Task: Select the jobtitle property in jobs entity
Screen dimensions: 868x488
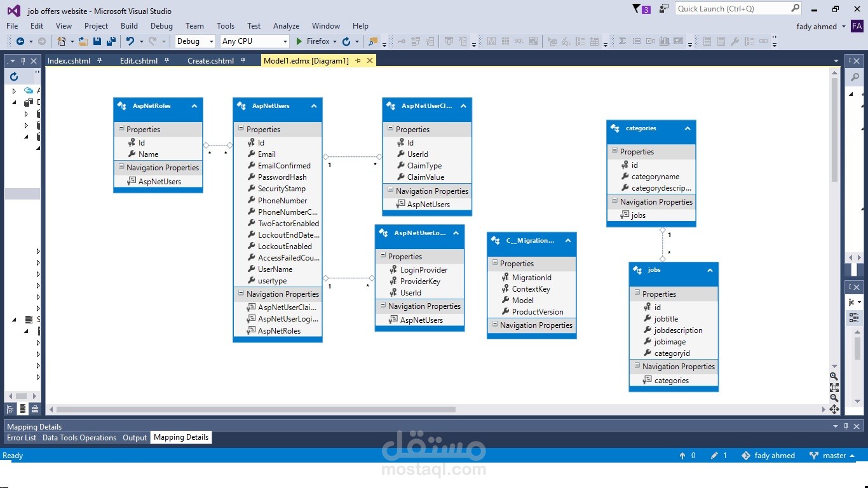Action: (666, 319)
